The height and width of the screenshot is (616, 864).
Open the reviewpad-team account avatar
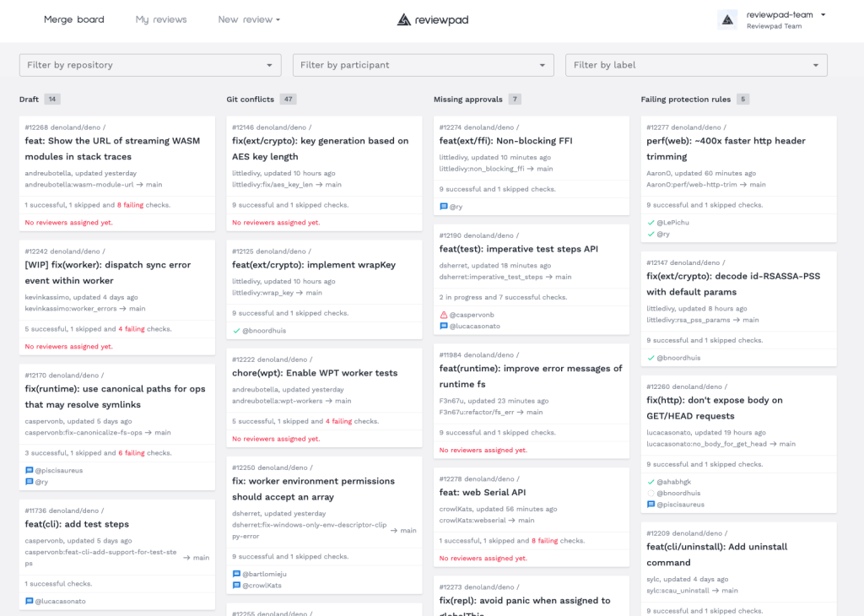point(726,19)
